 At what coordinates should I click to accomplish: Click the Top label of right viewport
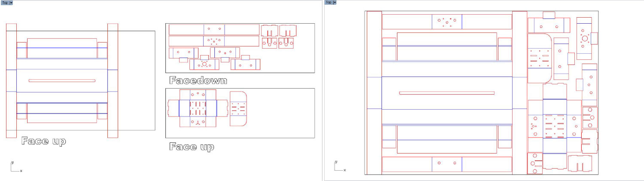pyautogui.click(x=328, y=3)
